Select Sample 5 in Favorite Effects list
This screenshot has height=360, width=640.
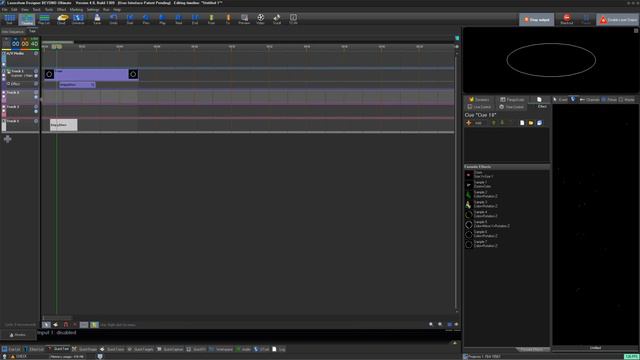(x=507, y=224)
